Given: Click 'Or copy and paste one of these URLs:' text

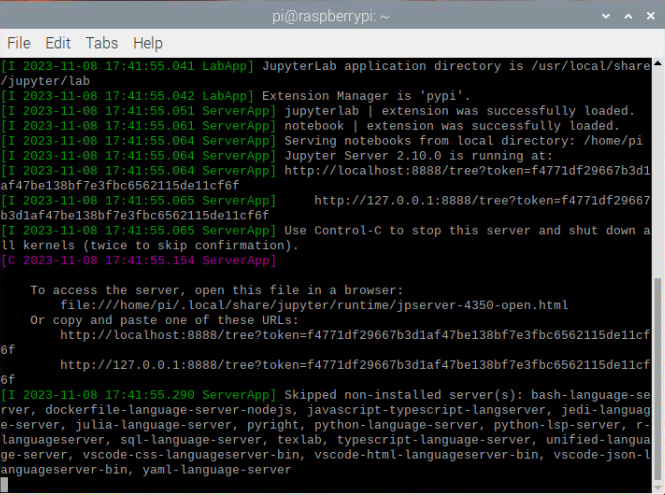Looking at the screenshot, I should pos(165,320).
